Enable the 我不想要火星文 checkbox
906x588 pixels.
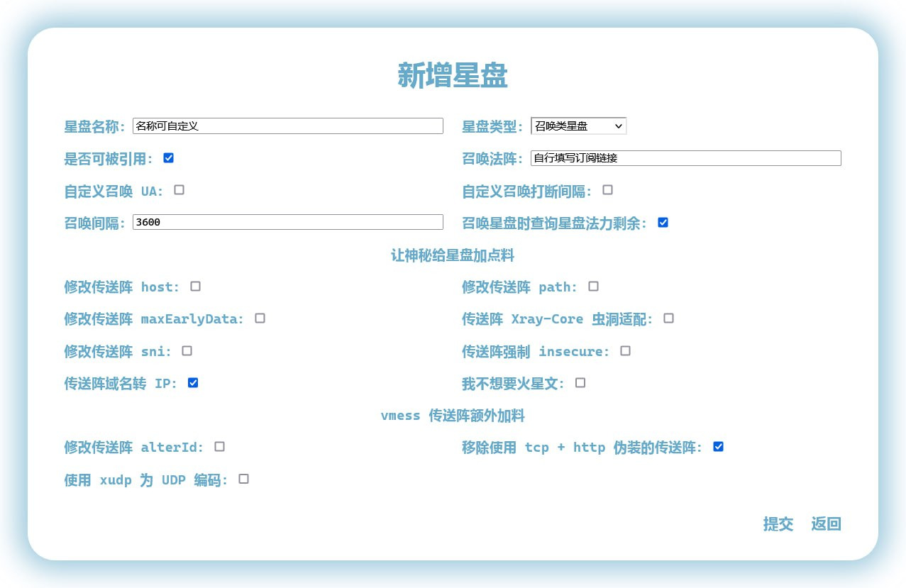[x=580, y=383]
